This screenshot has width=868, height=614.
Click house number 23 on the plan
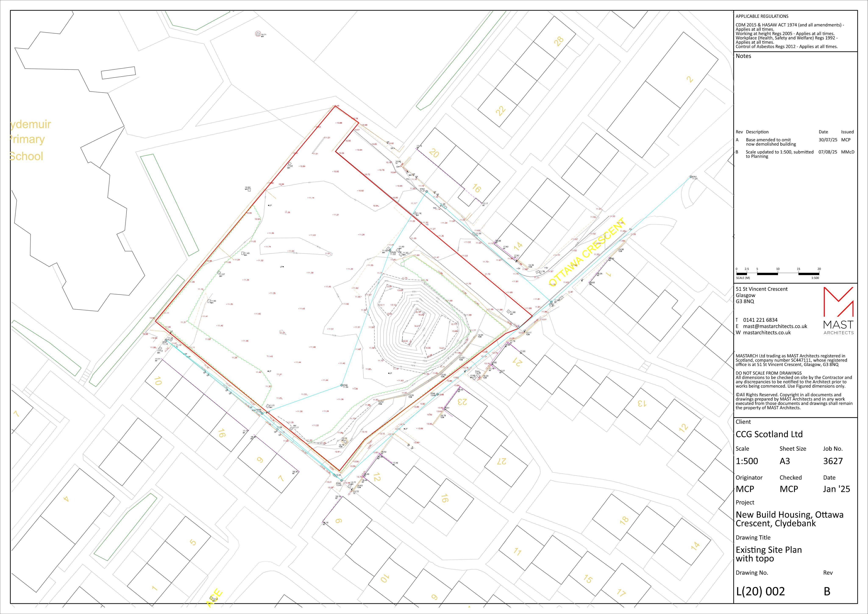point(463,401)
